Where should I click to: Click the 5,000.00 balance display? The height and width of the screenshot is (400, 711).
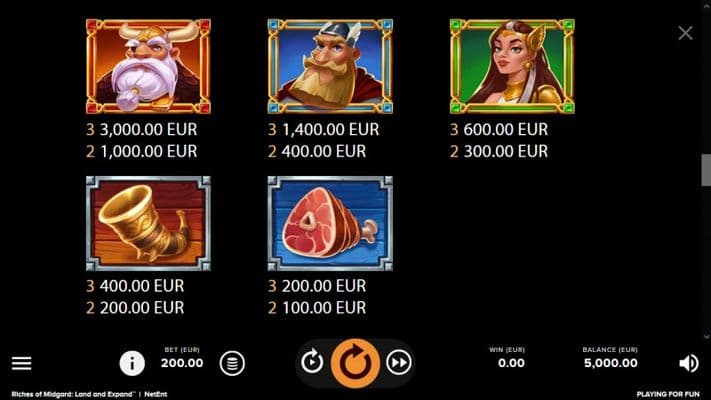pyautogui.click(x=610, y=363)
